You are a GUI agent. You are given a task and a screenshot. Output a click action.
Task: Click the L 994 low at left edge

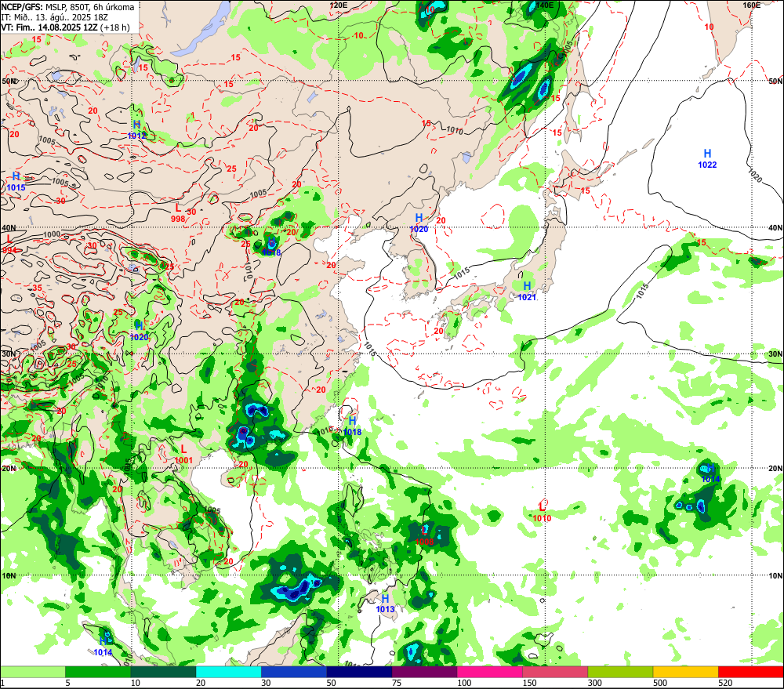(9, 245)
